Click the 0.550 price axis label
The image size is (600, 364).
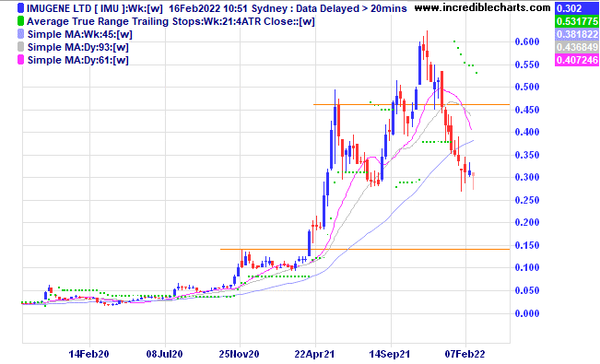click(527, 65)
